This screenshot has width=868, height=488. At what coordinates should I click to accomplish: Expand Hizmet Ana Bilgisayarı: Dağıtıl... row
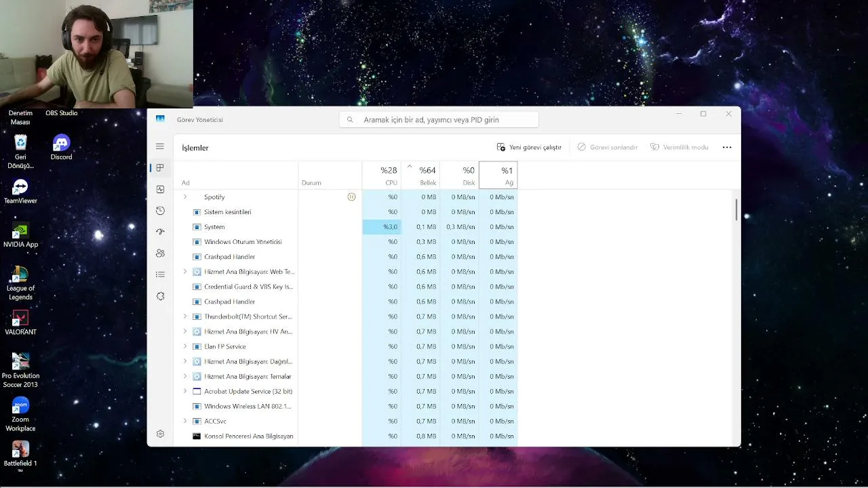184,361
